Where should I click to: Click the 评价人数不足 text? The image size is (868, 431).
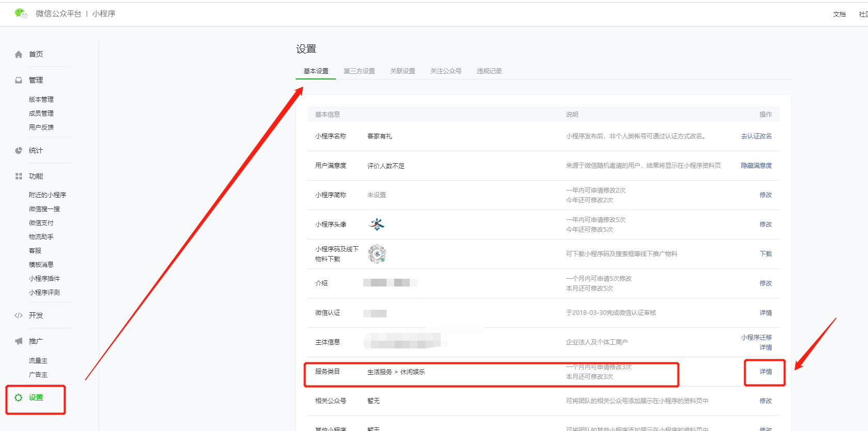[x=386, y=166]
